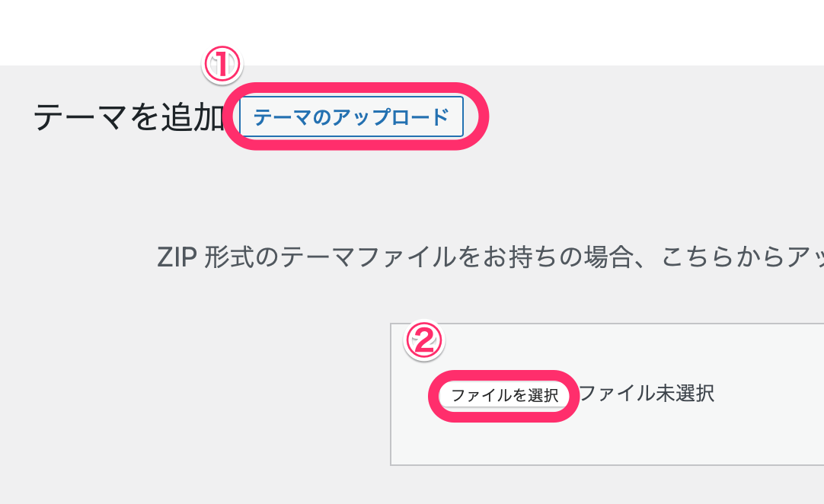Click the ファイル未選択 status label
The width and height of the screenshot is (824, 504).
(x=647, y=394)
